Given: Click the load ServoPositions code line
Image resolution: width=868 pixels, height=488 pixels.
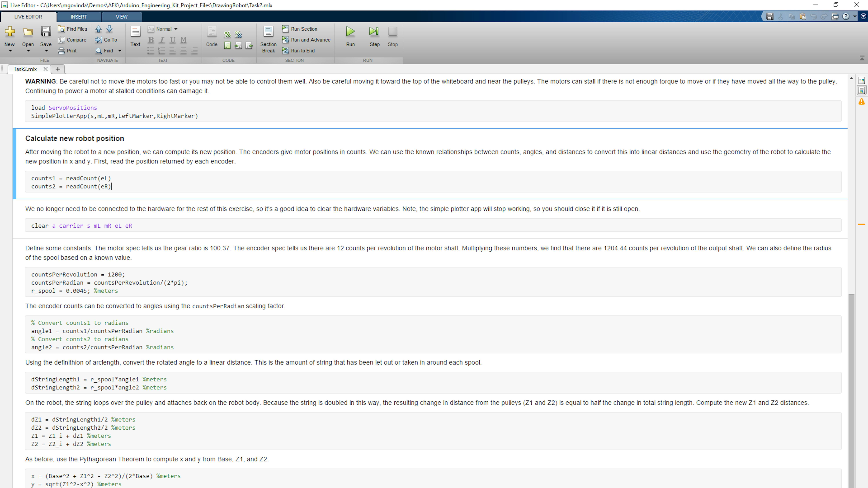Looking at the screenshot, I should [x=64, y=108].
